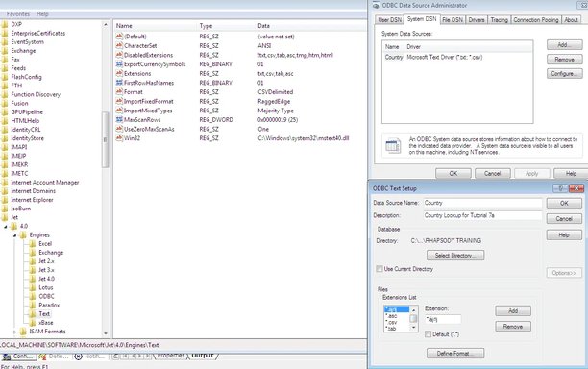The image size is (588, 369).
Task: Click the registry tree scroll down arrow
Action: click(106, 333)
